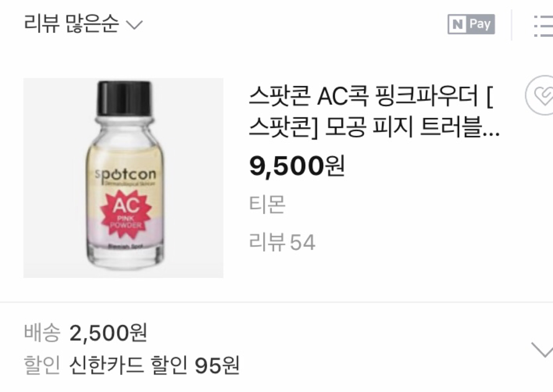
Task: Switch to list view icon at top right
Action: (543, 25)
